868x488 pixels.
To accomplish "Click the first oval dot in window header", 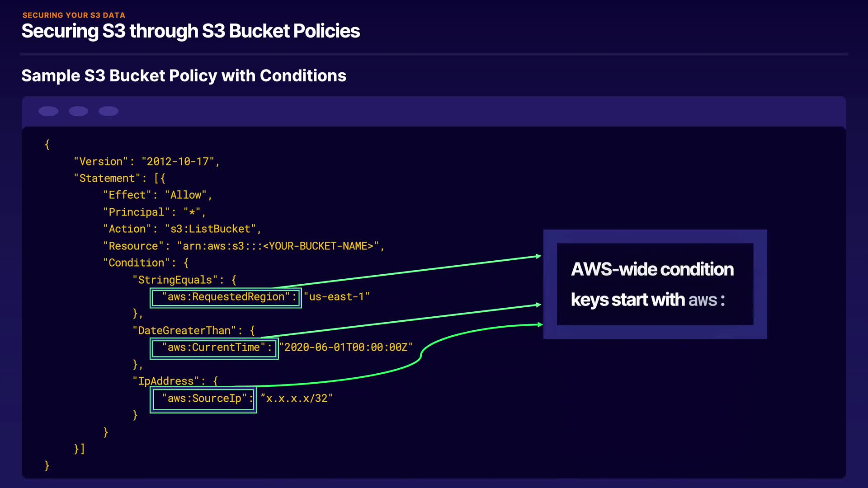I will coord(48,111).
